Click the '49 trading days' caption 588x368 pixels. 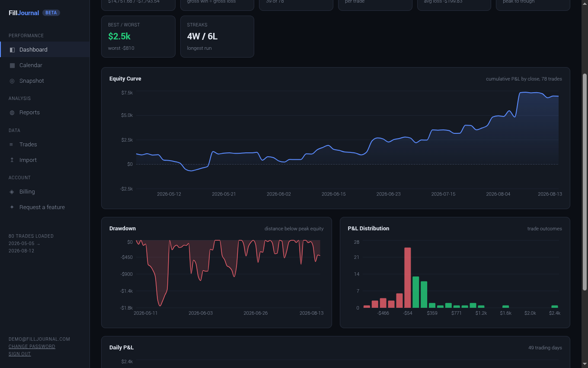[x=545, y=348]
